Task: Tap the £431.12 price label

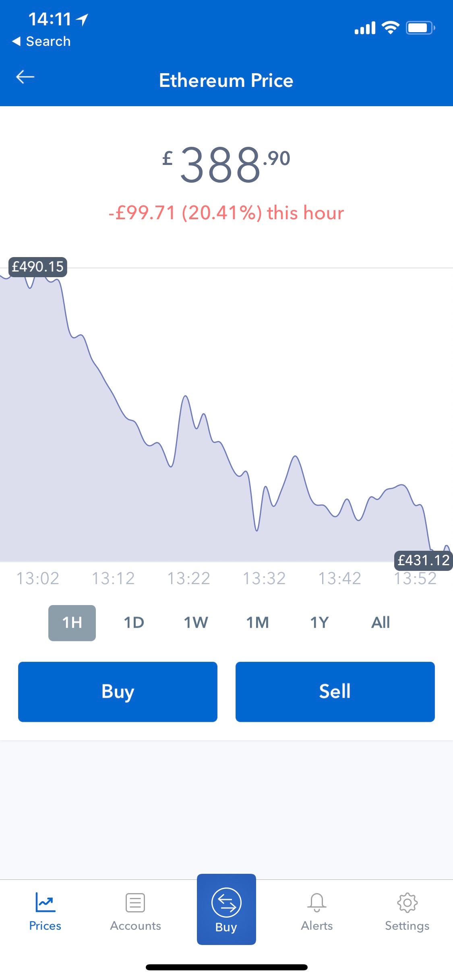Action: (x=423, y=560)
